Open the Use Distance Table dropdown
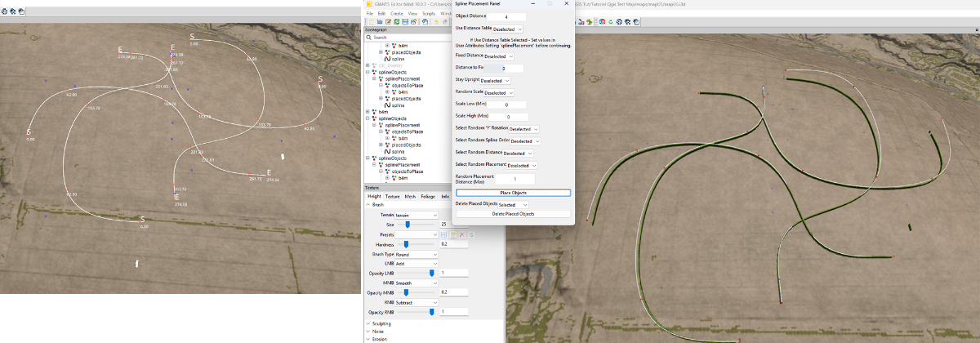Screen dimensions: 980x343 [x=508, y=29]
